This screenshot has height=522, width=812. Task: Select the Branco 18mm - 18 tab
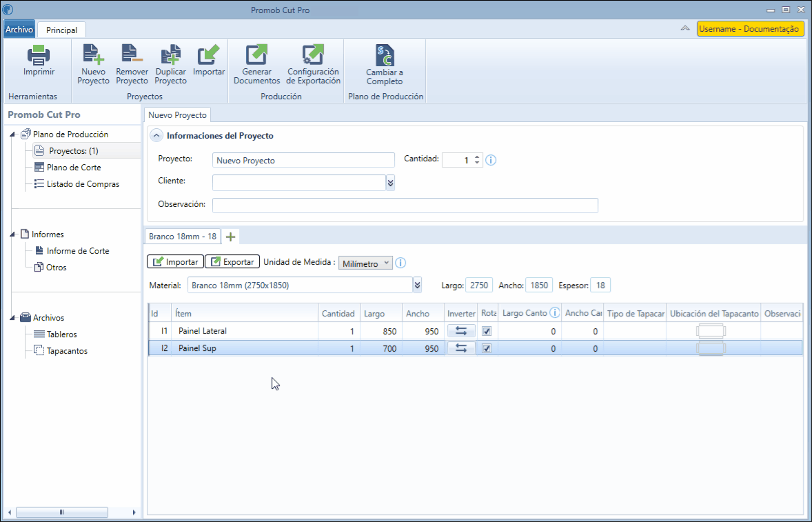tap(183, 236)
